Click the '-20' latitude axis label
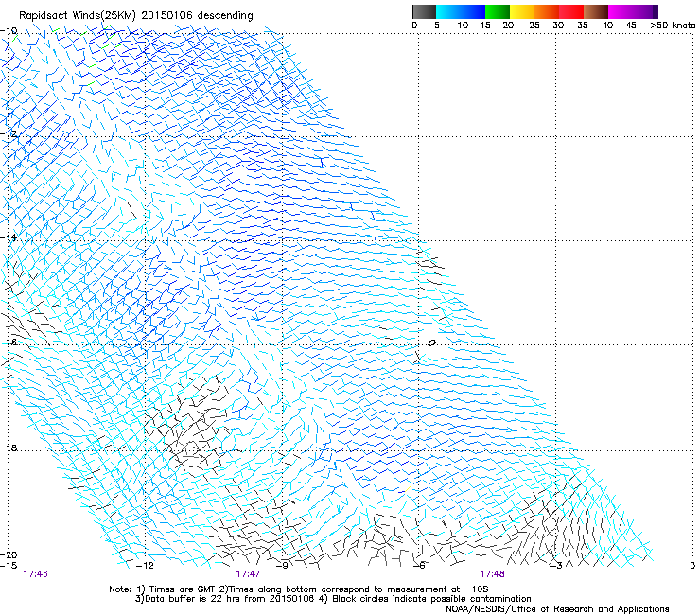 (x=9, y=554)
